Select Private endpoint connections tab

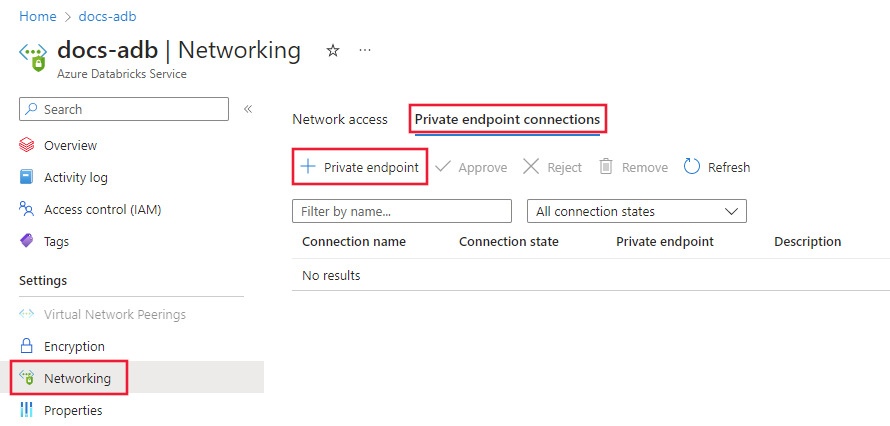click(507, 120)
